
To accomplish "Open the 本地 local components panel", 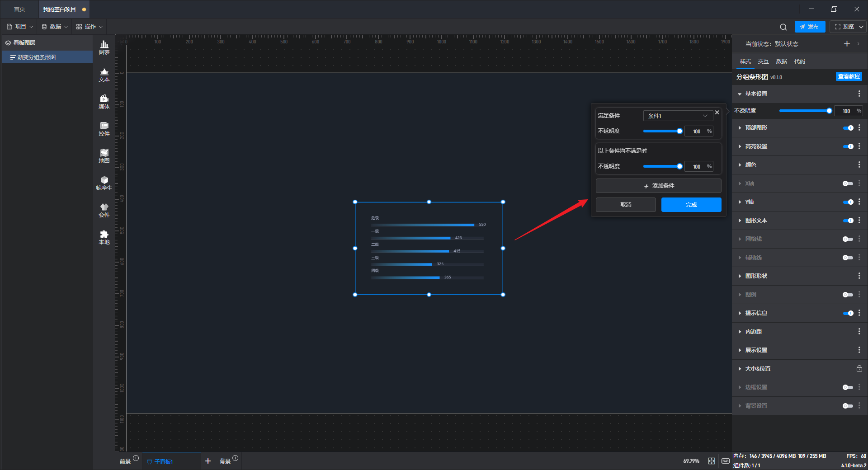I will [x=104, y=237].
